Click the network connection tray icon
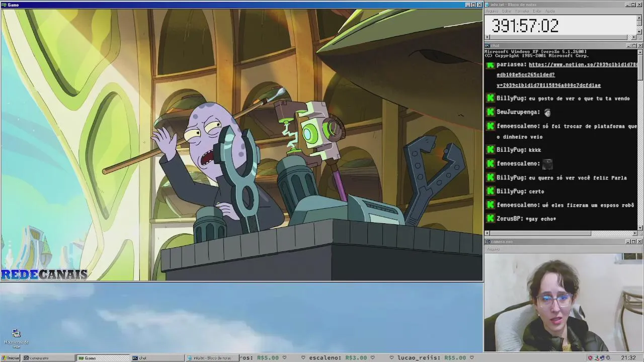The image size is (644, 362). coord(597,358)
